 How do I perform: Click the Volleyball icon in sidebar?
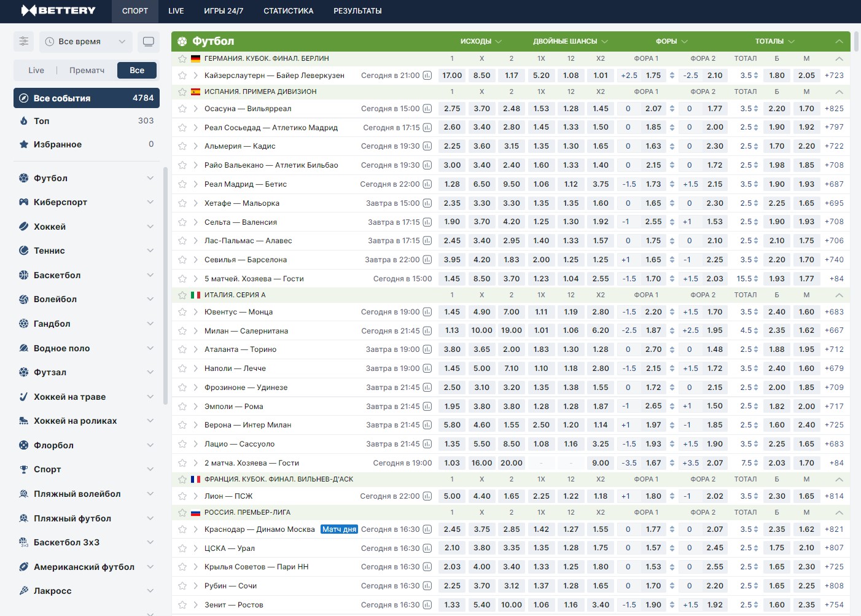24,299
